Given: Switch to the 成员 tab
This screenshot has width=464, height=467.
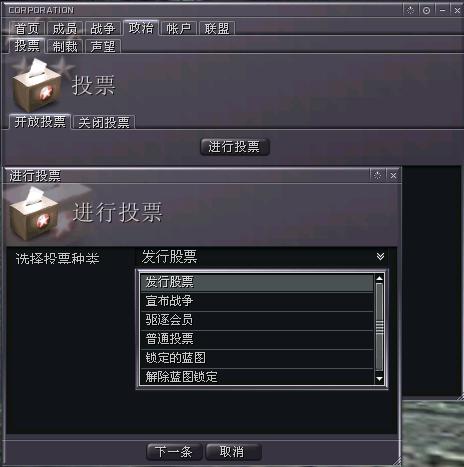Looking at the screenshot, I should [65, 28].
